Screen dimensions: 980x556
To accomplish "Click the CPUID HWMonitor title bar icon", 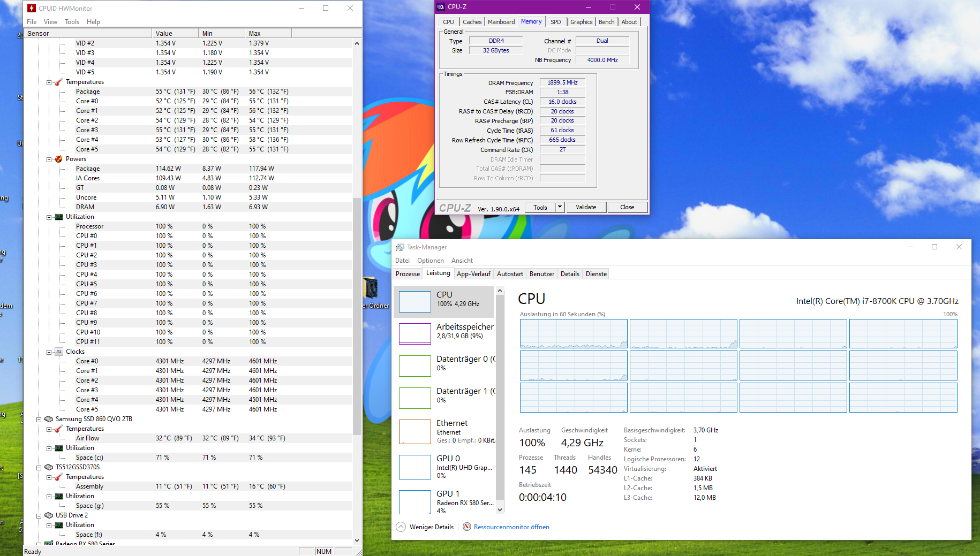I will coord(32,8).
